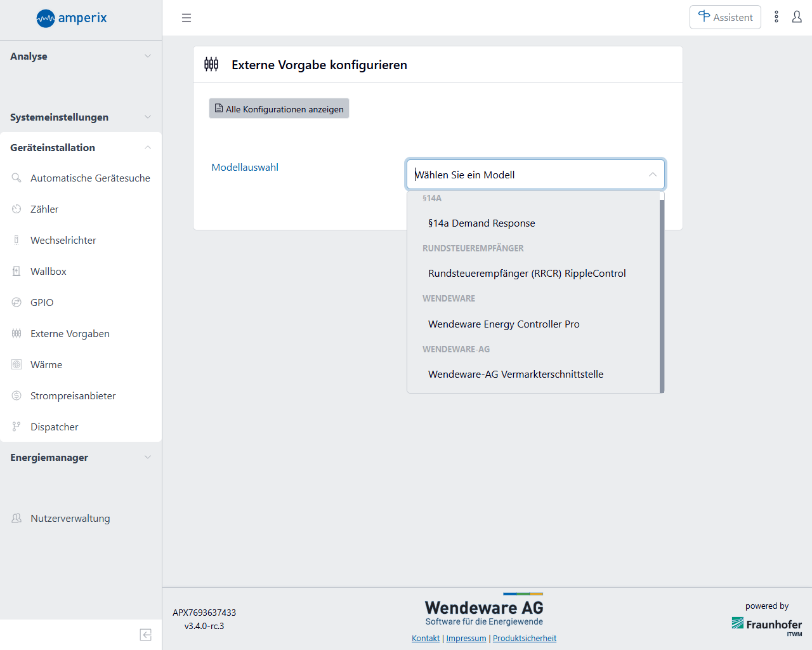Screen dimensions: 812x650
Task: Click the Strompreisanbieter dollar icon
Action: point(16,395)
